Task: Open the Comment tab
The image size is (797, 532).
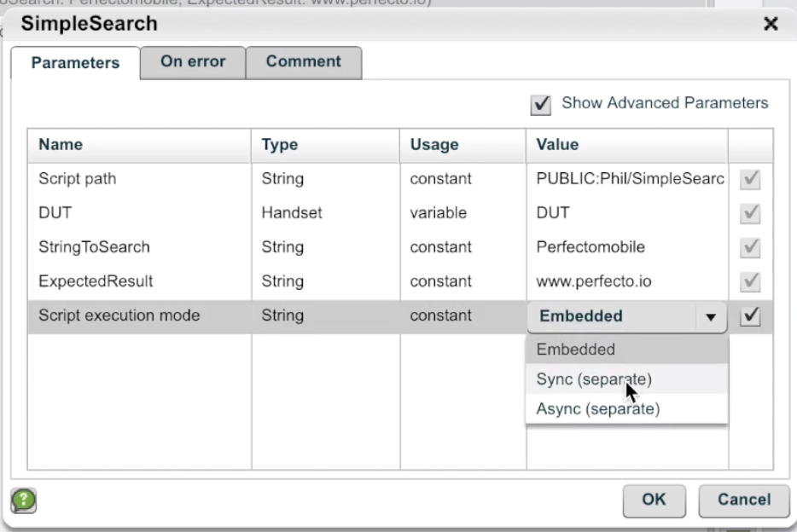Action: [x=303, y=62]
